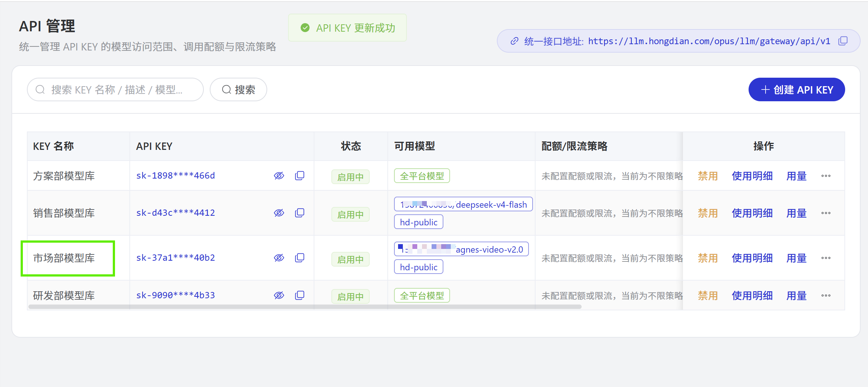Open more actions for 市场部模型库 row
This screenshot has height=387, width=868.
(826, 258)
